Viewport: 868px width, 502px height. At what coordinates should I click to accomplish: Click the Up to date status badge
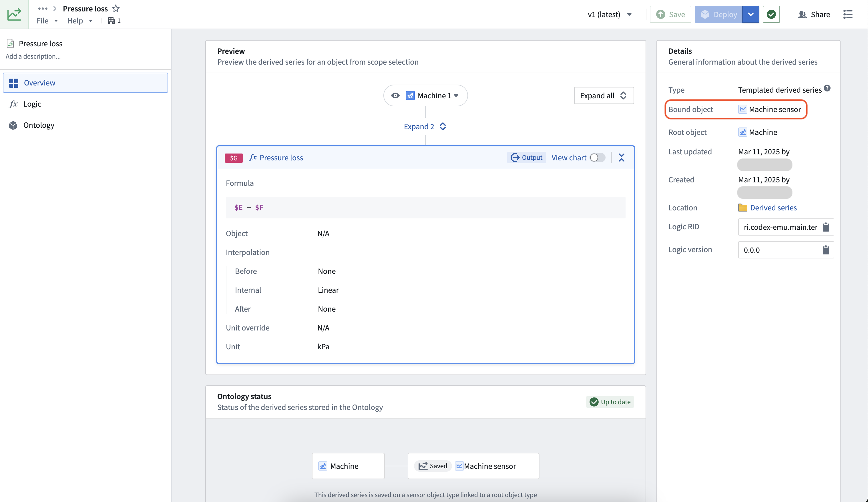[x=610, y=402]
